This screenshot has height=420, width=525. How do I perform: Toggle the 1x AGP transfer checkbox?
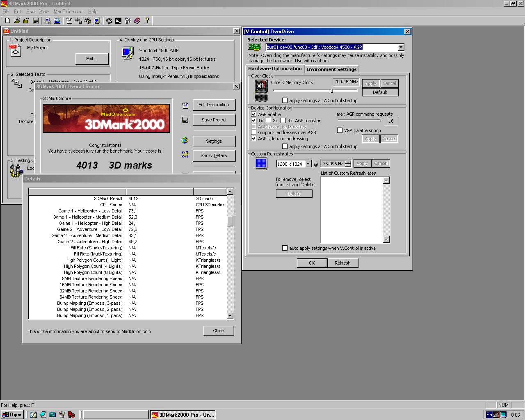click(x=254, y=121)
